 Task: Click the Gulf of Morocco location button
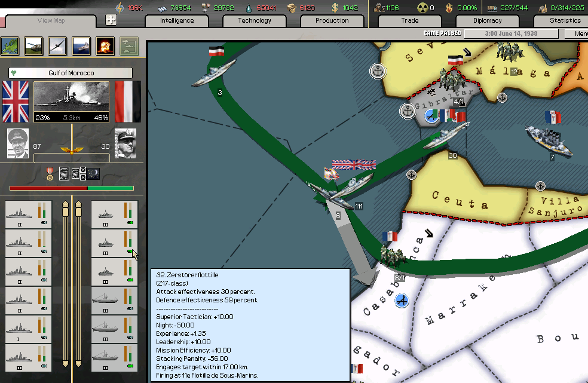click(x=71, y=73)
